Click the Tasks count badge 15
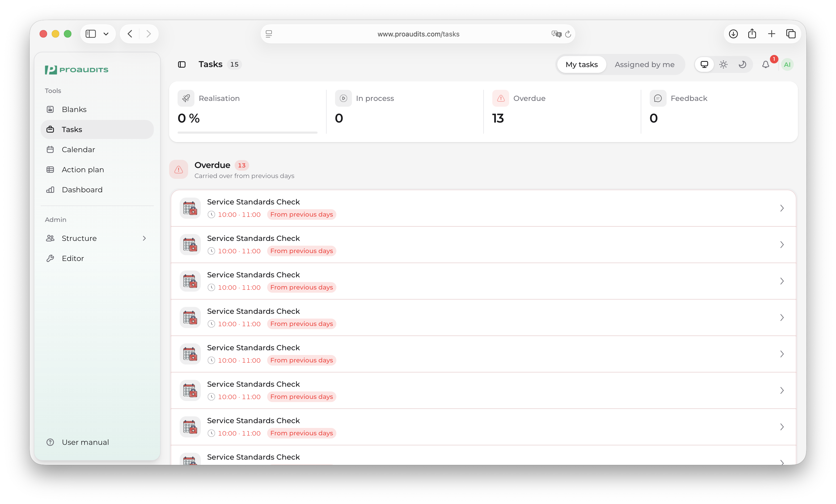Viewport: 836px width, 504px height. pyautogui.click(x=234, y=64)
